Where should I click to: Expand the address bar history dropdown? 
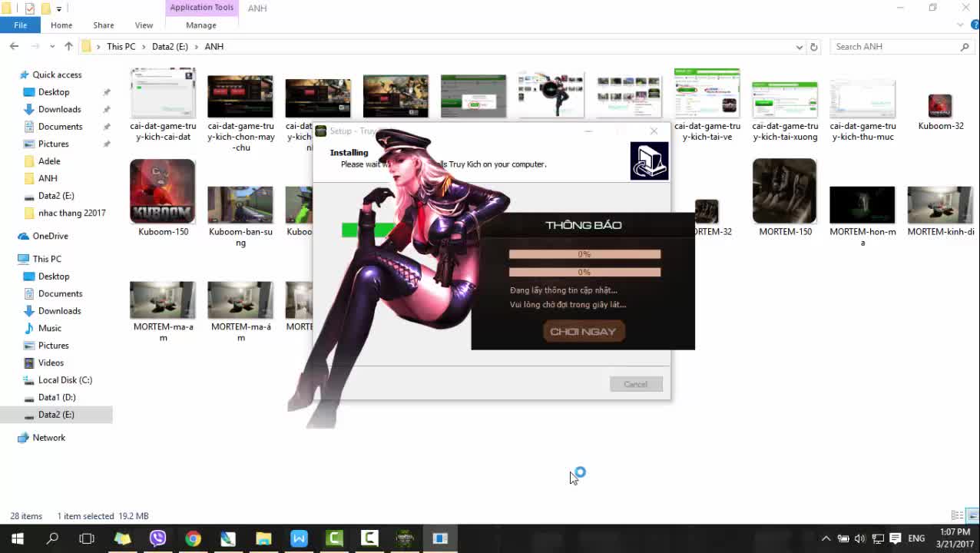click(800, 47)
